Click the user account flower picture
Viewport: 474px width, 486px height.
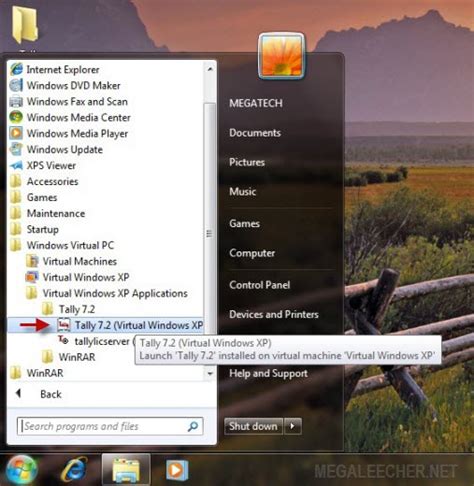[282, 56]
